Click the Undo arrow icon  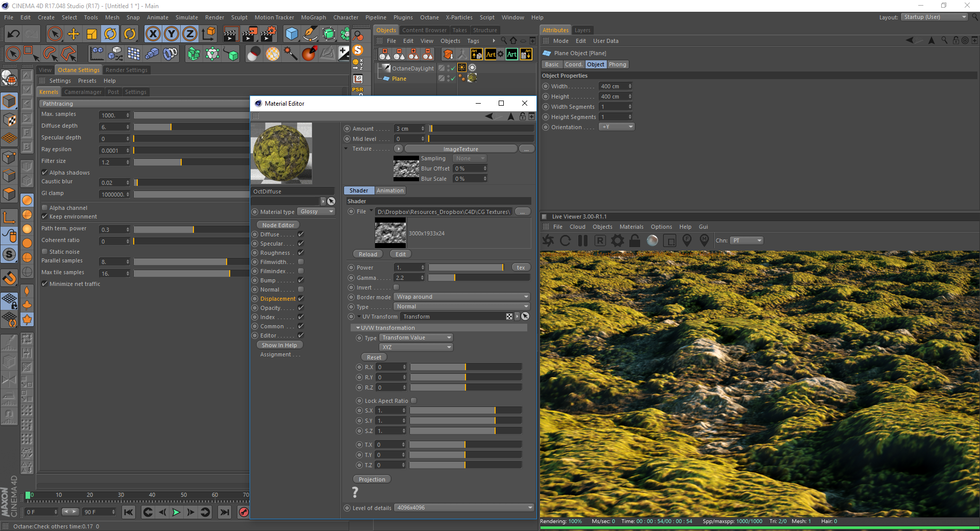(x=14, y=34)
